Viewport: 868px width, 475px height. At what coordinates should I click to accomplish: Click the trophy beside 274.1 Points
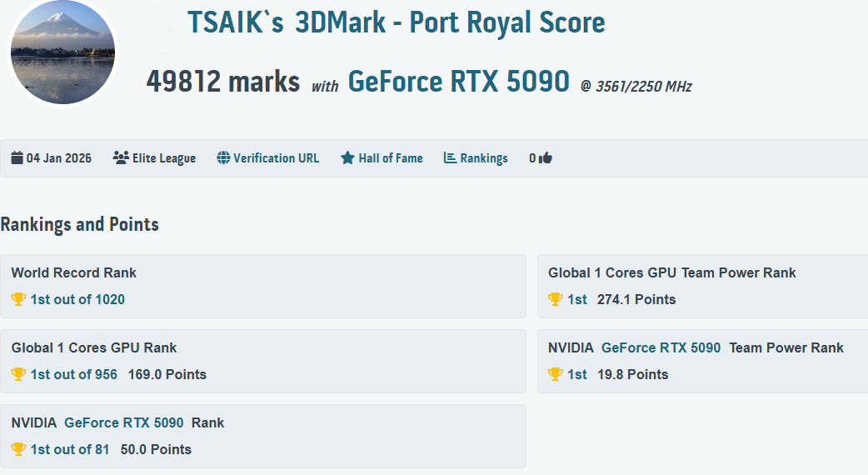556,299
